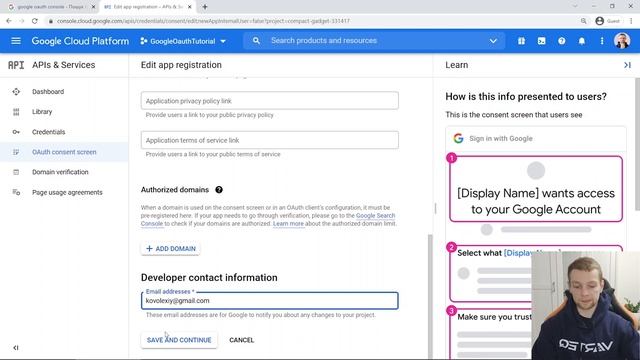Close the google oauth console browser tab

[93, 7]
